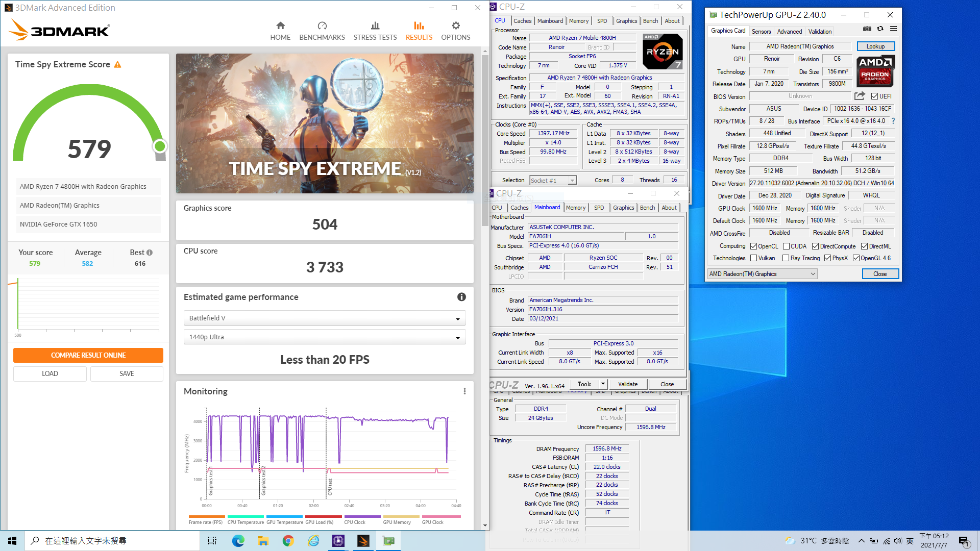Screen dimensions: 980x551
Task: Save GPU-Z BIOS via share icon
Action: click(x=860, y=96)
